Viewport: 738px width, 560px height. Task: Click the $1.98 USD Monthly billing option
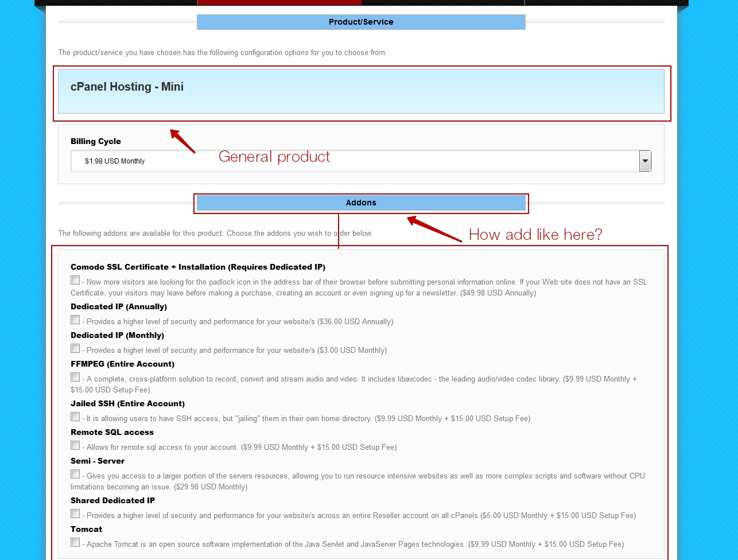(x=361, y=161)
